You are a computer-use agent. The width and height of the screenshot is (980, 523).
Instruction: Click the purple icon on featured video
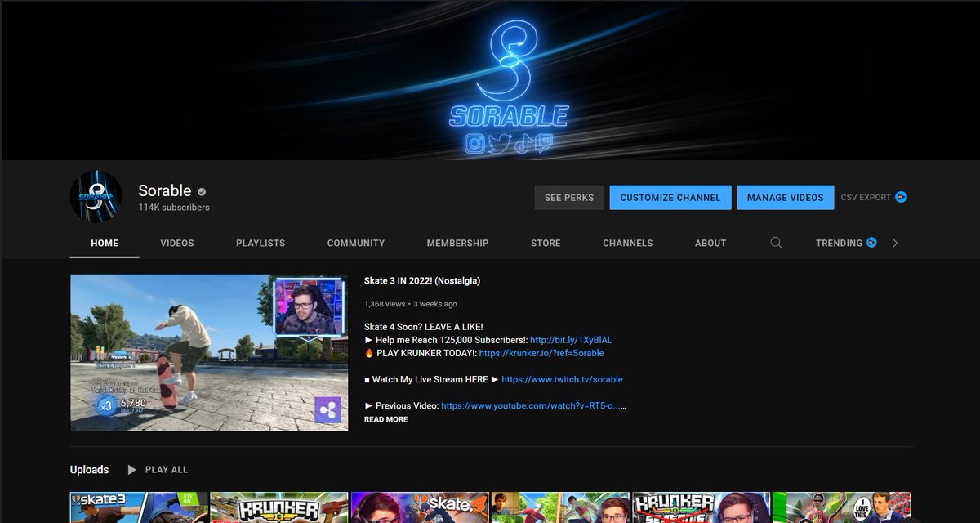[327, 409]
